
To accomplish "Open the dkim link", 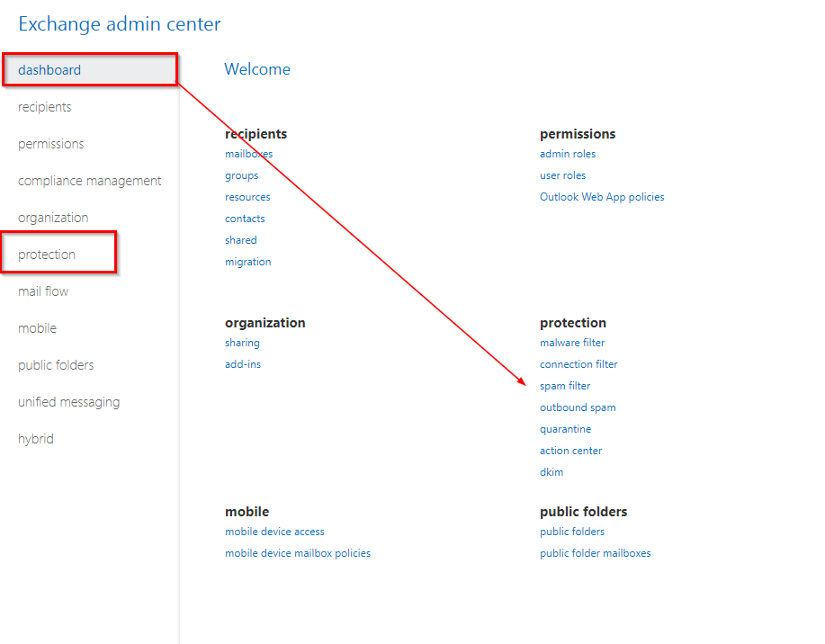I will (x=551, y=472).
